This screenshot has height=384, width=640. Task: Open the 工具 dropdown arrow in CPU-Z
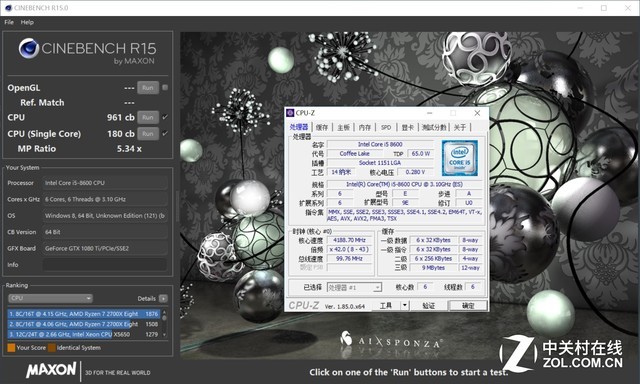tap(404, 305)
